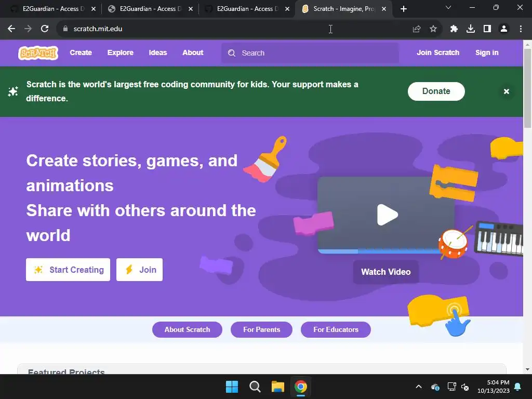Click Start Creating button

click(68, 270)
